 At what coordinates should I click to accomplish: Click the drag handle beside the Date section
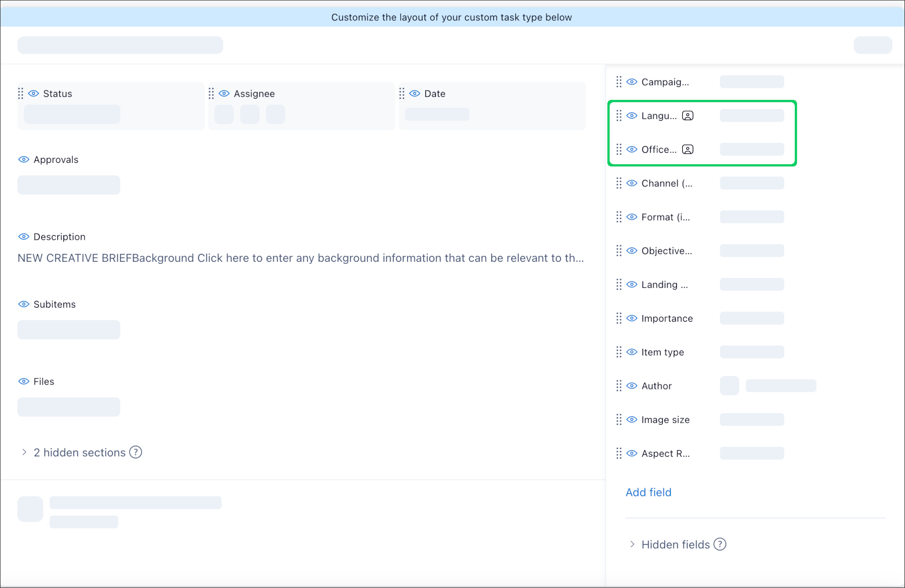point(402,93)
